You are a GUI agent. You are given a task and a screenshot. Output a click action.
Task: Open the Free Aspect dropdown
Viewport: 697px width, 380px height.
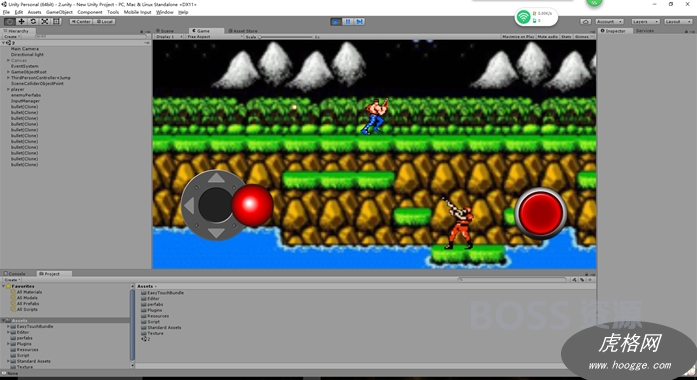point(214,36)
